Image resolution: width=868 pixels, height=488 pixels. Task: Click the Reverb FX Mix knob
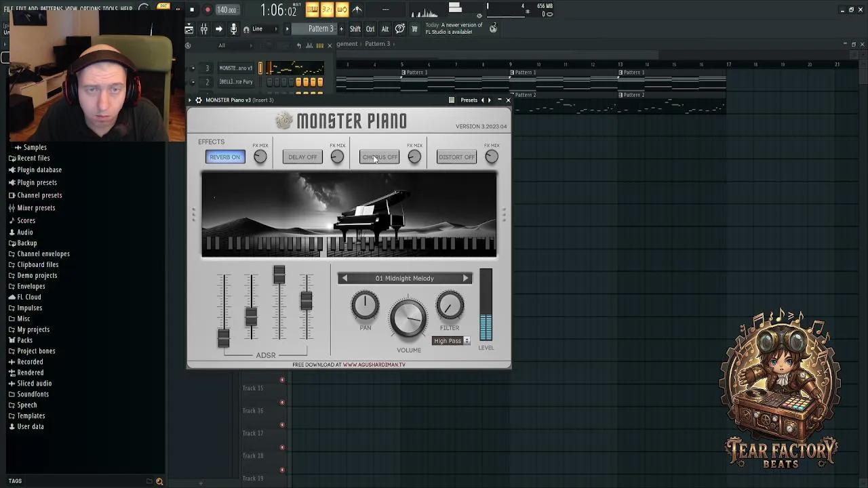[260, 157]
